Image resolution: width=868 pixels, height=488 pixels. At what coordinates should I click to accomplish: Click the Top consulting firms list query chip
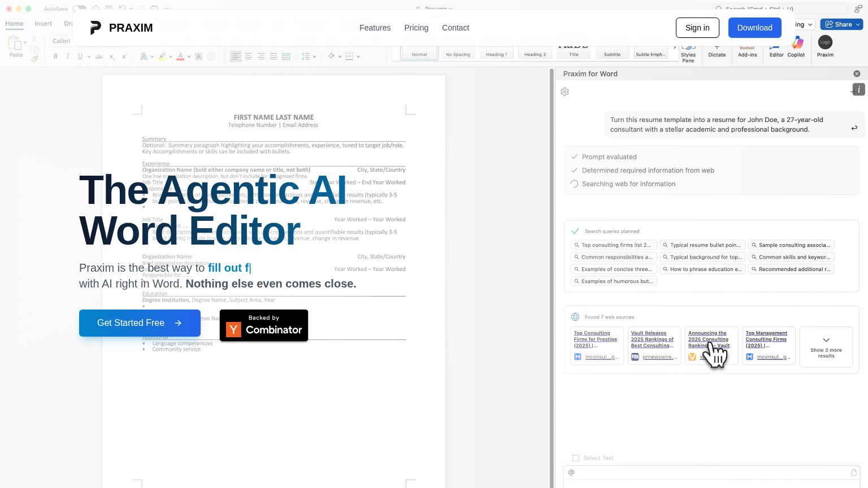click(x=614, y=245)
